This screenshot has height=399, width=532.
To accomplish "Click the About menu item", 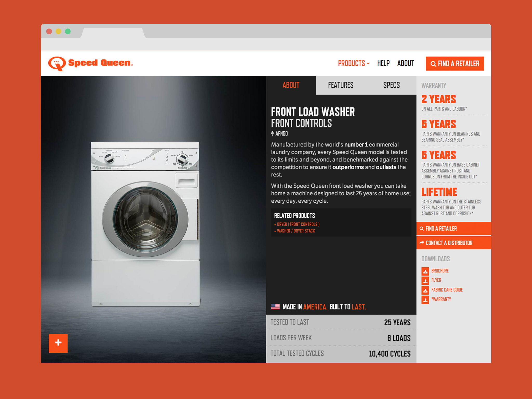I will pos(405,63).
